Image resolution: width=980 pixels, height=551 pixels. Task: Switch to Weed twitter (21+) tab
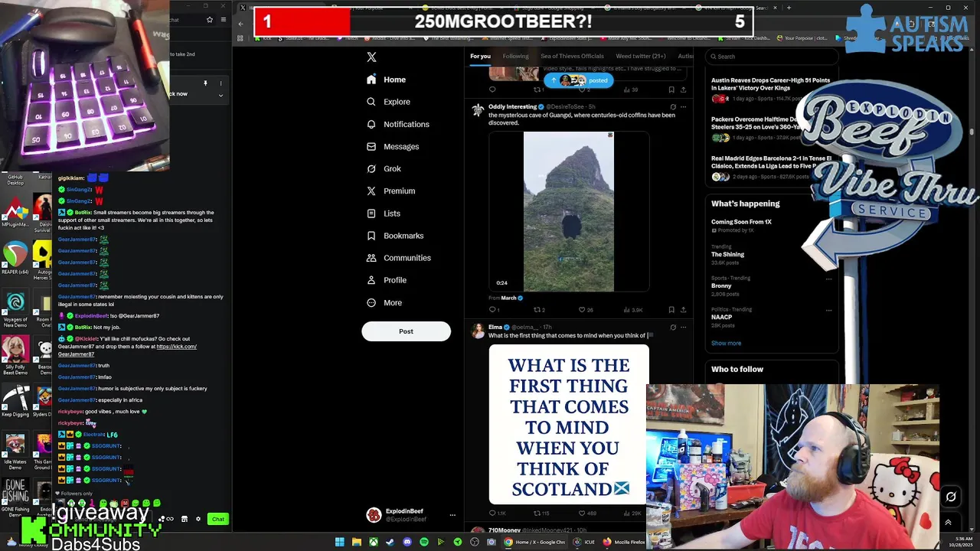[x=640, y=56]
